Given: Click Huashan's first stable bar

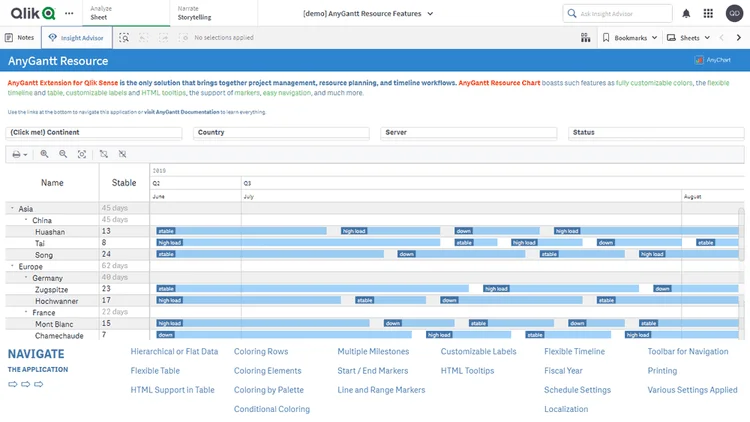Looking at the screenshot, I should pyautogui.click(x=242, y=231).
